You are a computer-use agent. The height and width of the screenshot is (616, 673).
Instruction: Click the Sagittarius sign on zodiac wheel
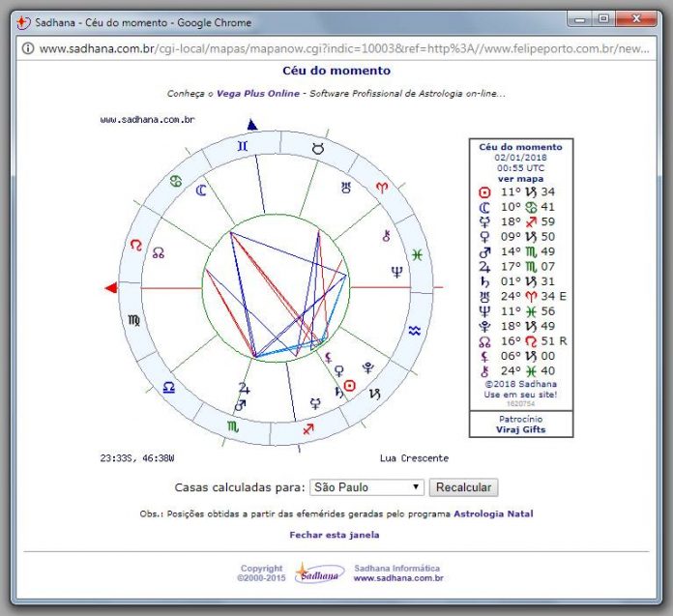coord(308,428)
